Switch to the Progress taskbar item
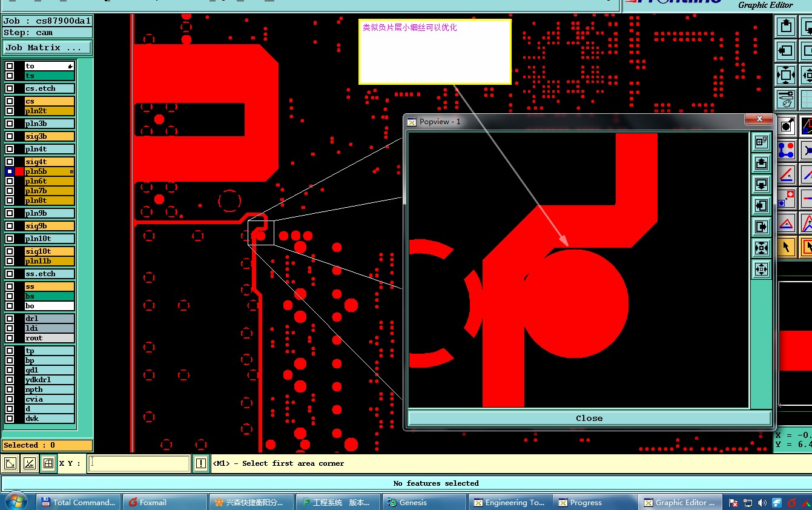The height and width of the screenshot is (510, 812). click(596, 502)
